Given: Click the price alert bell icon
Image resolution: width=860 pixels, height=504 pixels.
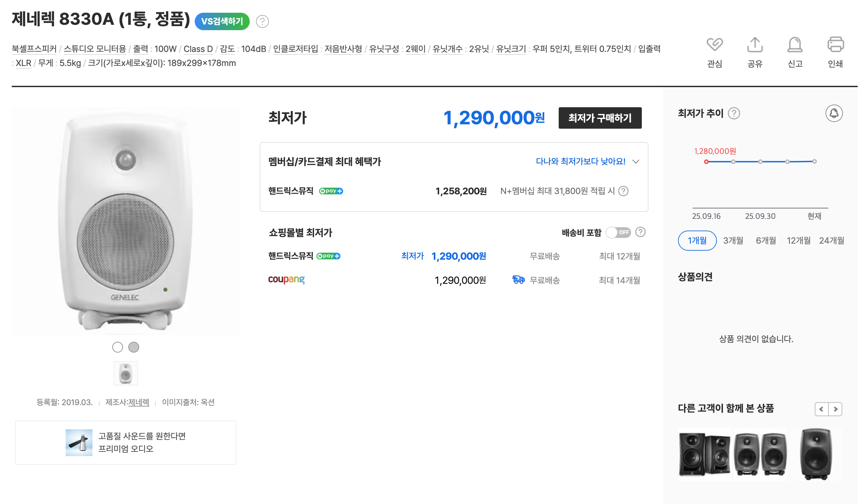Looking at the screenshot, I should [x=834, y=113].
